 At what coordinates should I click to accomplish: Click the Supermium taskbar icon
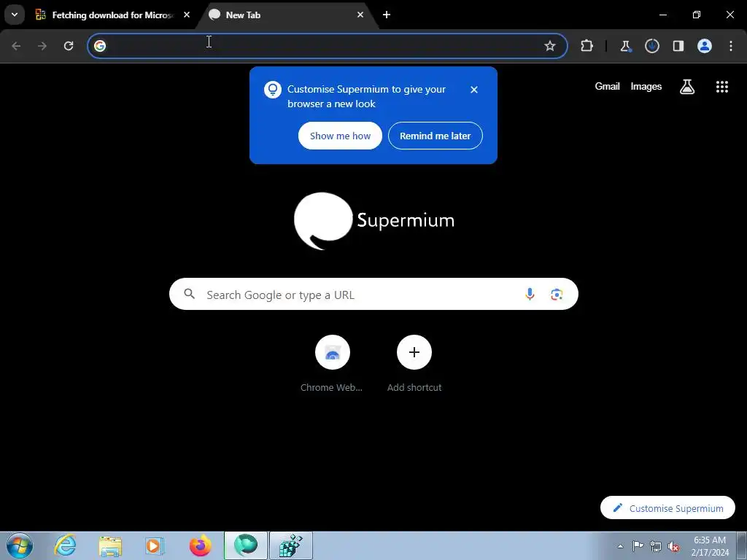click(x=246, y=545)
